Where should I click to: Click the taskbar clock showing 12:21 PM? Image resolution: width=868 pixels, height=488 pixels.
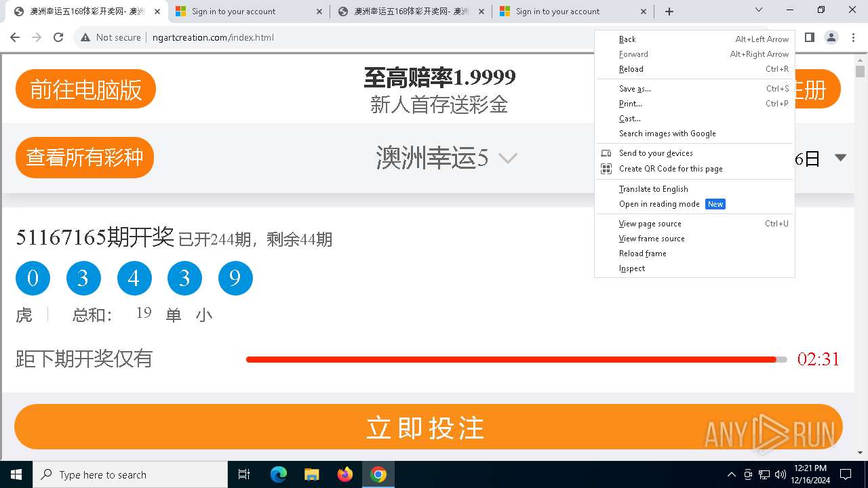[x=810, y=474]
